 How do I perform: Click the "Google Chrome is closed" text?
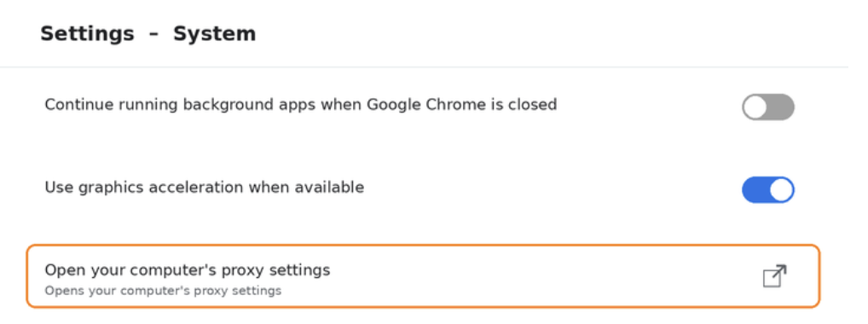point(461,105)
